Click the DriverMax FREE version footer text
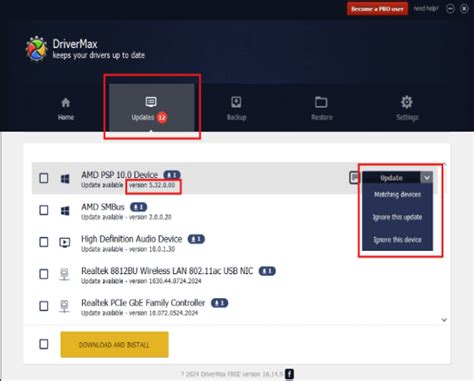474x381 pixels. (x=232, y=374)
